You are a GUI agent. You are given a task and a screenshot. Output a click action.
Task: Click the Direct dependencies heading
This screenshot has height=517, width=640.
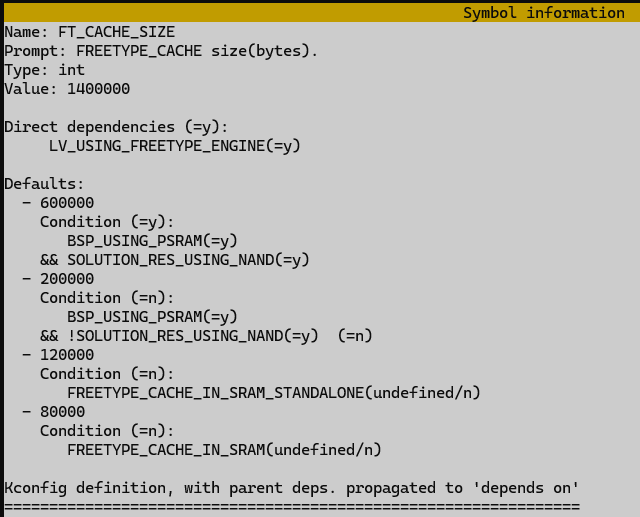pyautogui.click(x=116, y=127)
